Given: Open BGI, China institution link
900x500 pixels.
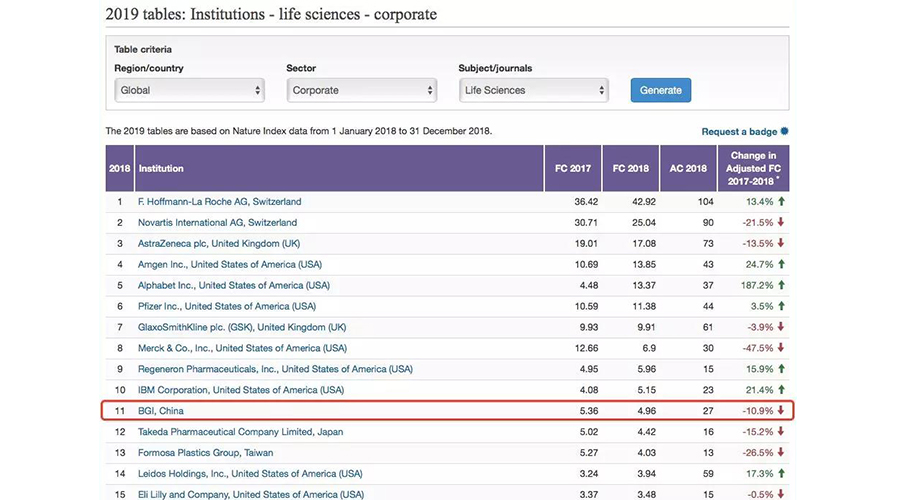Looking at the screenshot, I should pyautogui.click(x=161, y=411).
